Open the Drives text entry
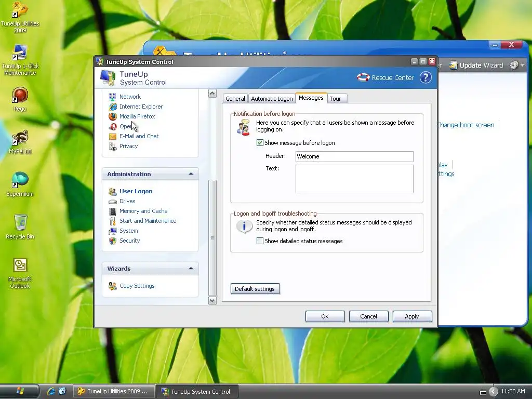The image size is (532, 399). (127, 201)
